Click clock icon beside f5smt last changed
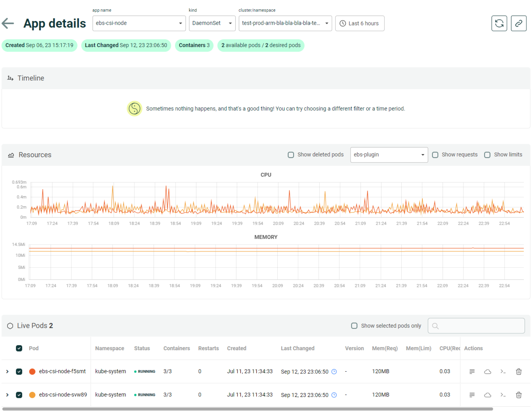The image size is (532, 420). 334,372
